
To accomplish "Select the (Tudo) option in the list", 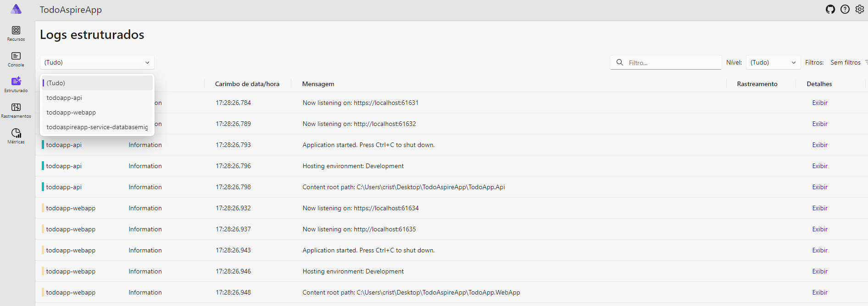I will click(x=56, y=83).
